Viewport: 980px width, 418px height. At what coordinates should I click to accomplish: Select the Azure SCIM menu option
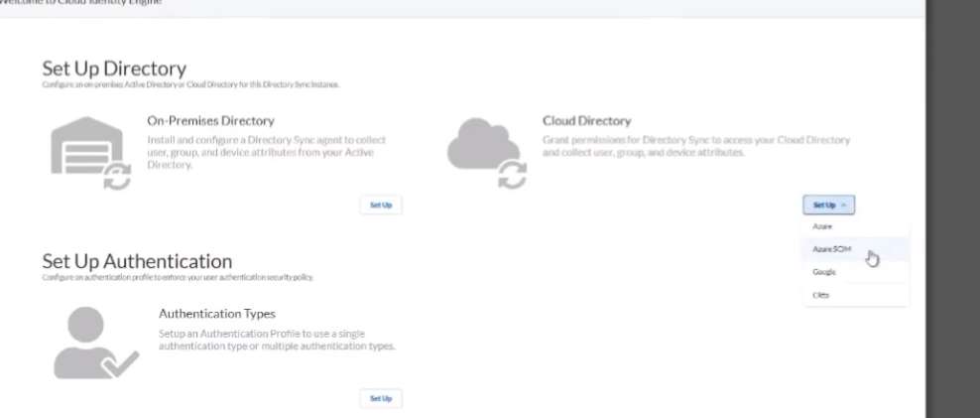856,249
